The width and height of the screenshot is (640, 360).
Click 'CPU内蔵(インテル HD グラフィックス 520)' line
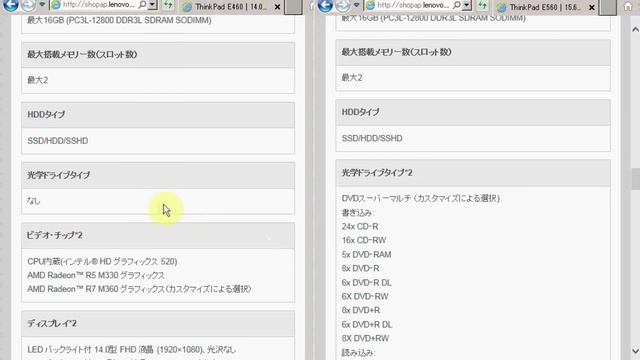click(x=102, y=262)
